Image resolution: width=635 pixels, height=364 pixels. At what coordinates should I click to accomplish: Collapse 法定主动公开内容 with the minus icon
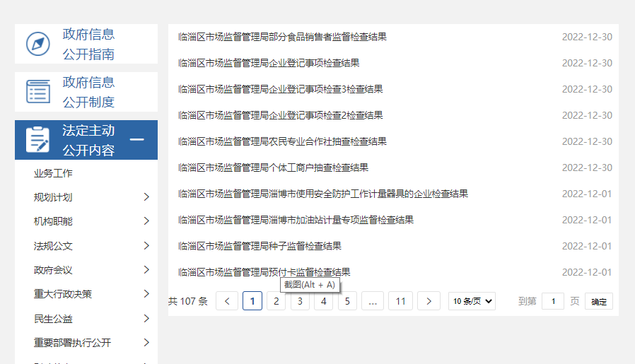(x=137, y=140)
